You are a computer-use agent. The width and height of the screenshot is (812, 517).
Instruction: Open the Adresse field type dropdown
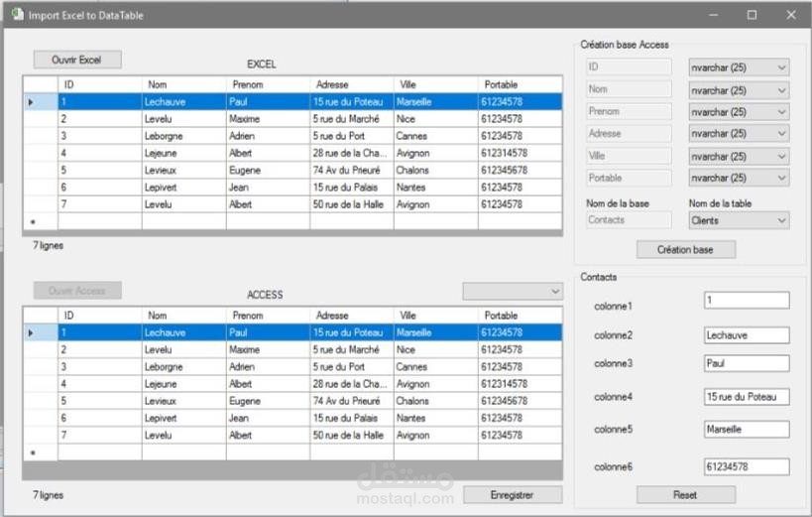[x=739, y=133]
